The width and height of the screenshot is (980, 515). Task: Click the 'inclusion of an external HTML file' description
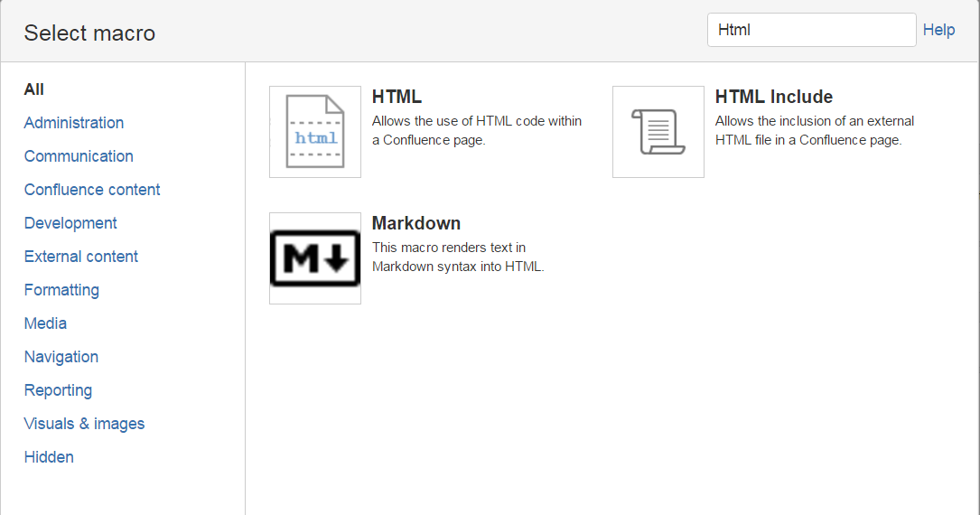pyautogui.click(x=815, y=130)
